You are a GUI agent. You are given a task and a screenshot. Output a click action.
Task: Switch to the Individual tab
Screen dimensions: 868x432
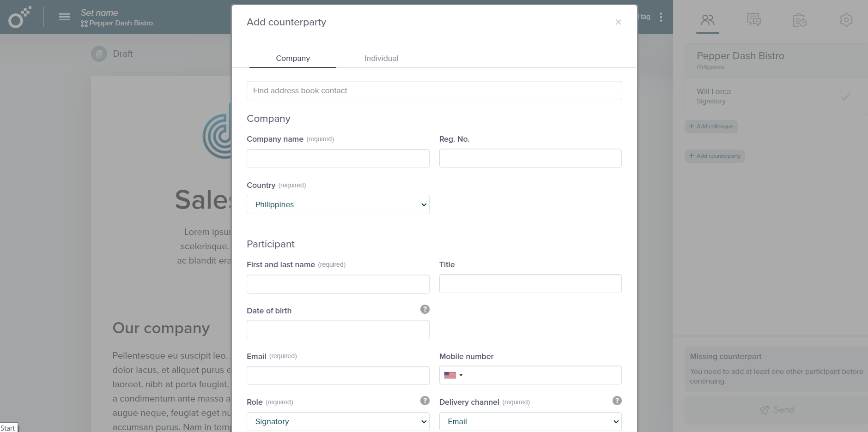click(381, 58)
